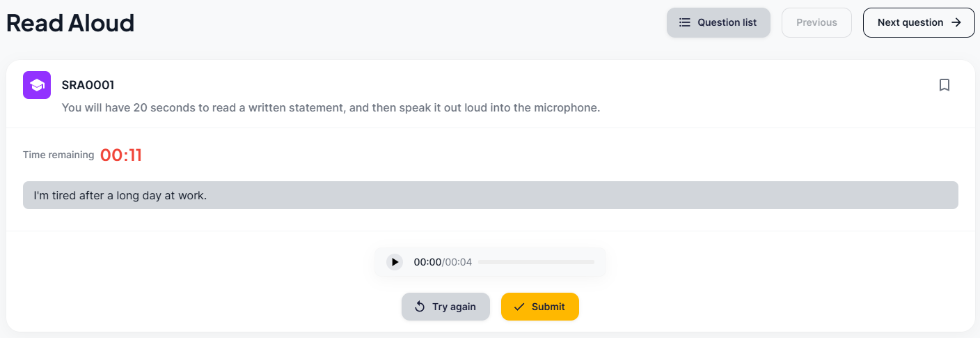
Task: Click the Read Aloud page heading
Action: 70,23
